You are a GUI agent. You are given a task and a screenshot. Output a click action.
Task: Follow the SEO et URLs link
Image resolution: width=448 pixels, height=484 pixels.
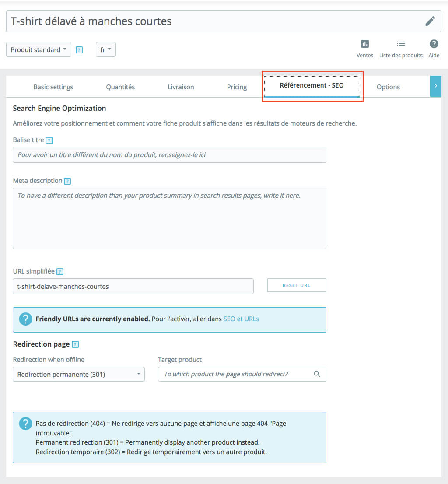(241, 319)
